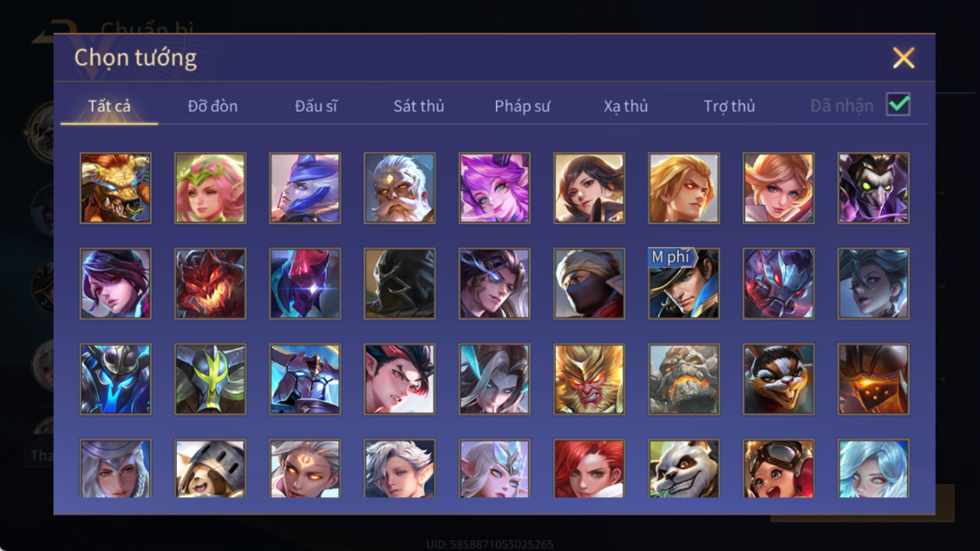The height and width of the screenshot is (551, 980).
Task: Choose the panda hero portrait
Action: 683,469
